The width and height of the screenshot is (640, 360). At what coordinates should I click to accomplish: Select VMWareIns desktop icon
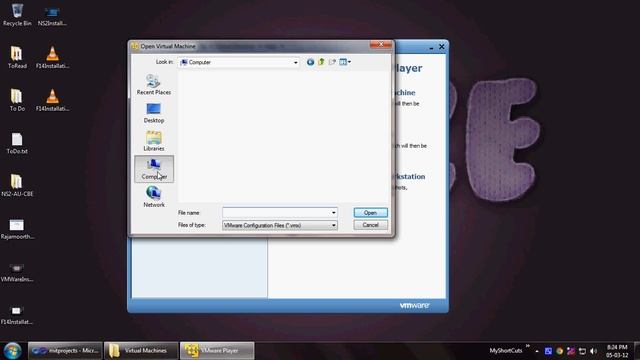click(17, 272)
